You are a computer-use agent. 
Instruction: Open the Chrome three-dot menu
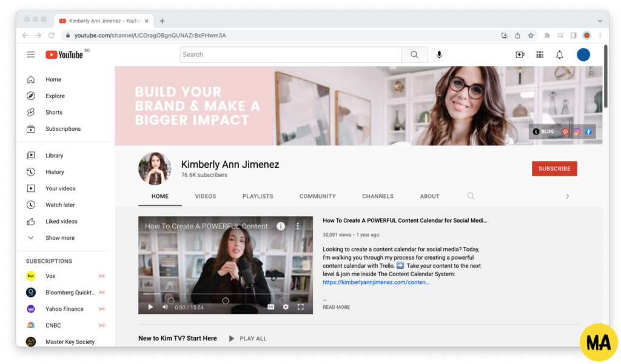click(600, 36)
